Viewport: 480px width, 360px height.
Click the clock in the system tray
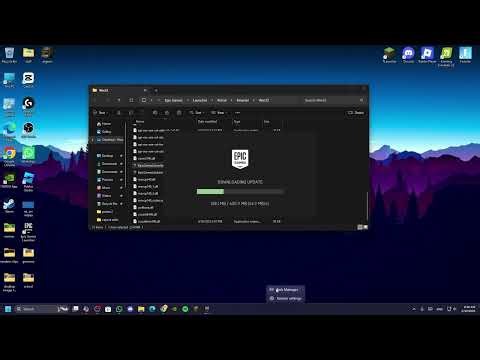(468, 309)
